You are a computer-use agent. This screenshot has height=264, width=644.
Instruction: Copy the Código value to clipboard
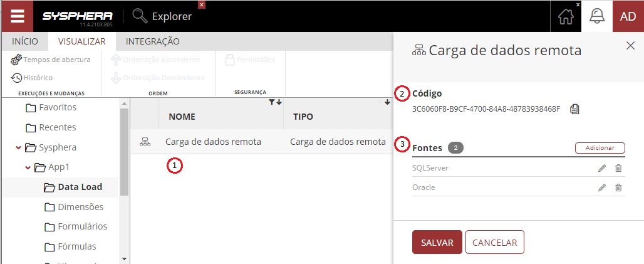[574, 109]
